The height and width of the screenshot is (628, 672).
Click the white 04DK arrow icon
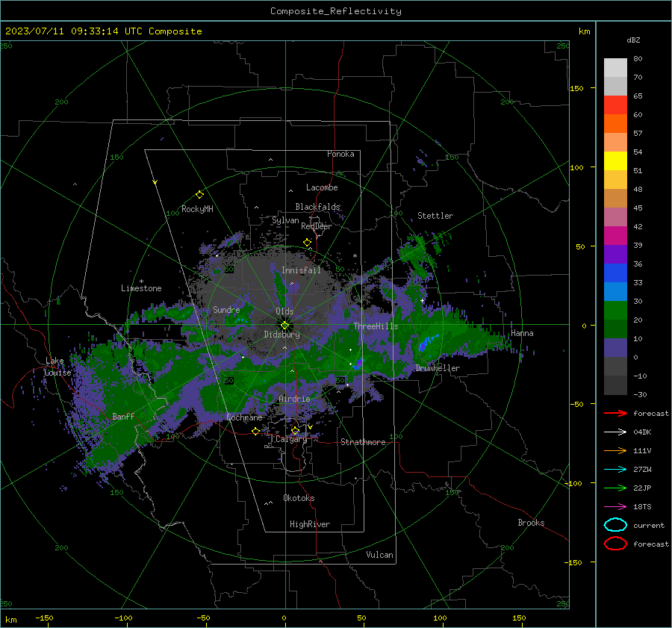click(615, 432)
